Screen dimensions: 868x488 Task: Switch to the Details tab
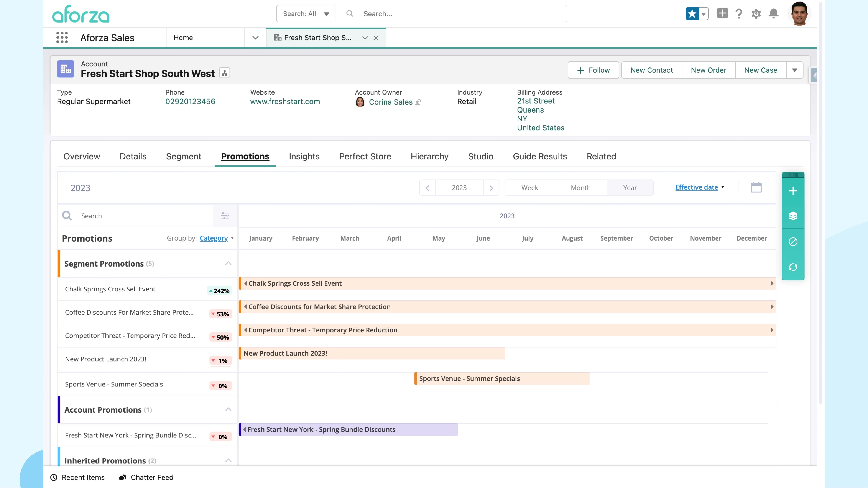coord(133,156)
